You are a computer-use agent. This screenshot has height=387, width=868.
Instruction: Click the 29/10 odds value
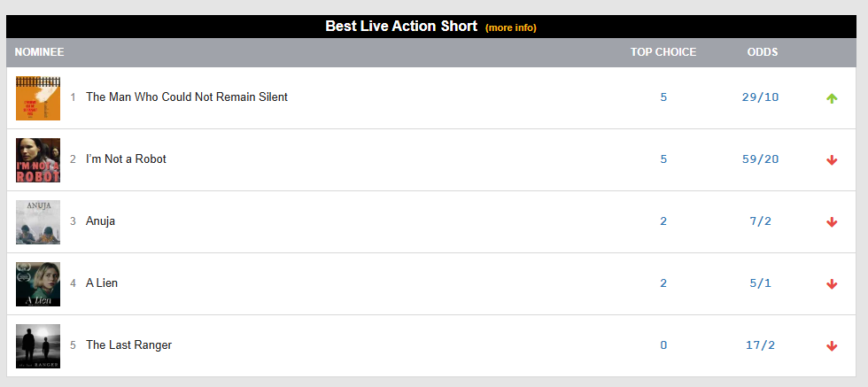point(760,97)
